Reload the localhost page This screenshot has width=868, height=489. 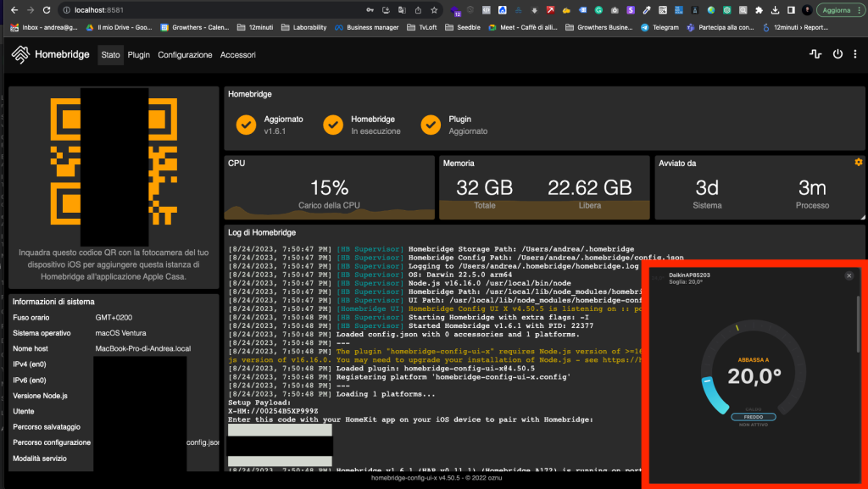[47, 10]
